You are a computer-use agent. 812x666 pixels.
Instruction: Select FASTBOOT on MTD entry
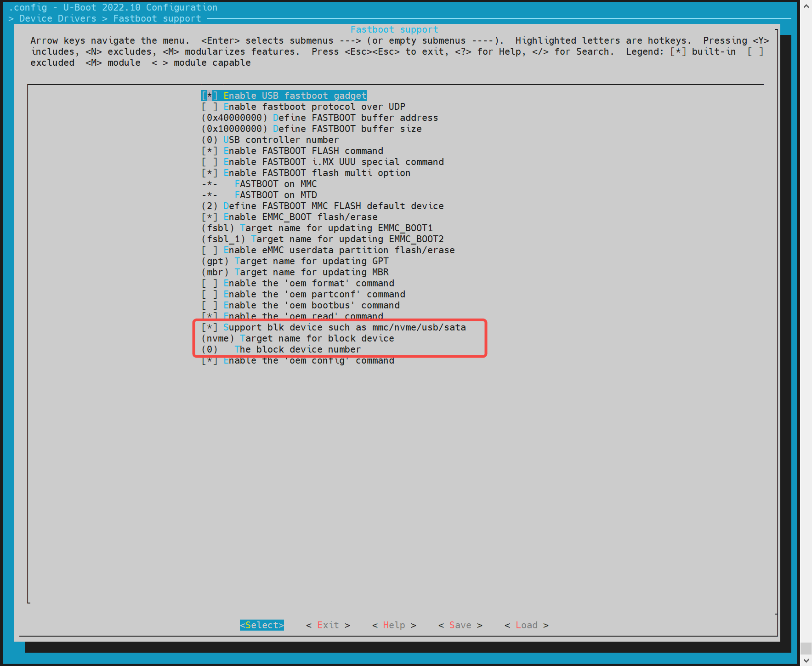coord(275,195)
